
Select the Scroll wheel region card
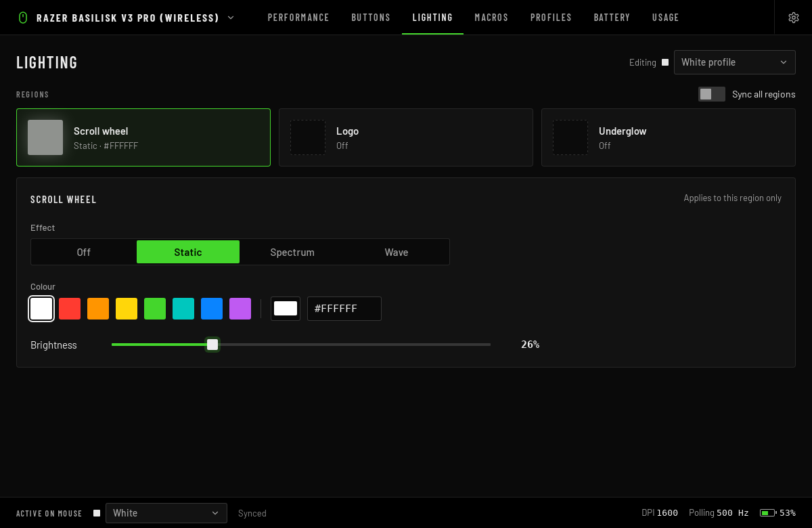pos(143,137)
